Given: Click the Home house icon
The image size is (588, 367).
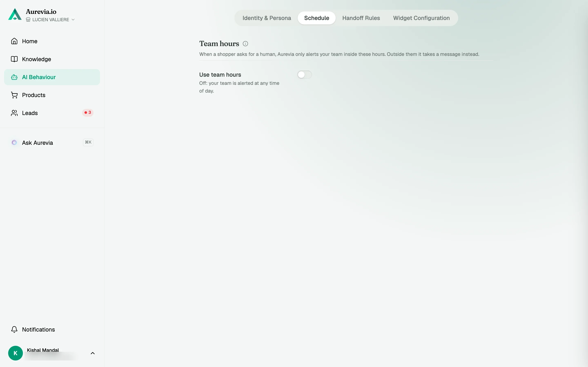Looking at the screenshot, I should pyautogui.click(x=14, y=41).
